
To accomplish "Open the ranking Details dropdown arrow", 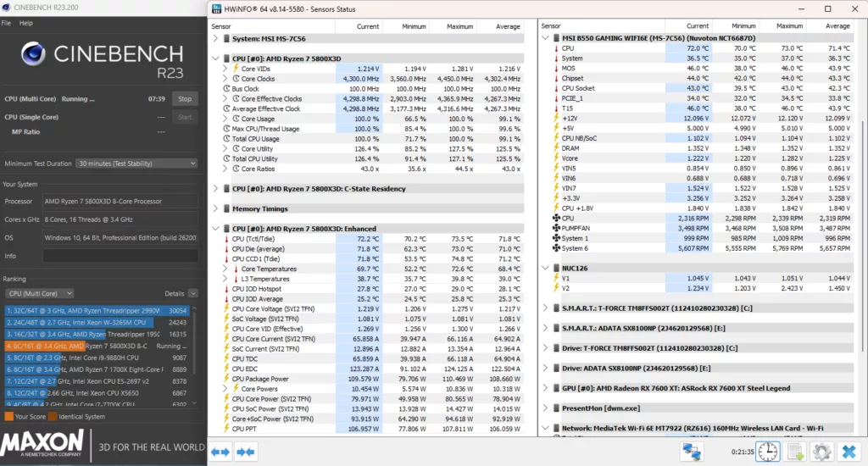I will pos(192,293).
